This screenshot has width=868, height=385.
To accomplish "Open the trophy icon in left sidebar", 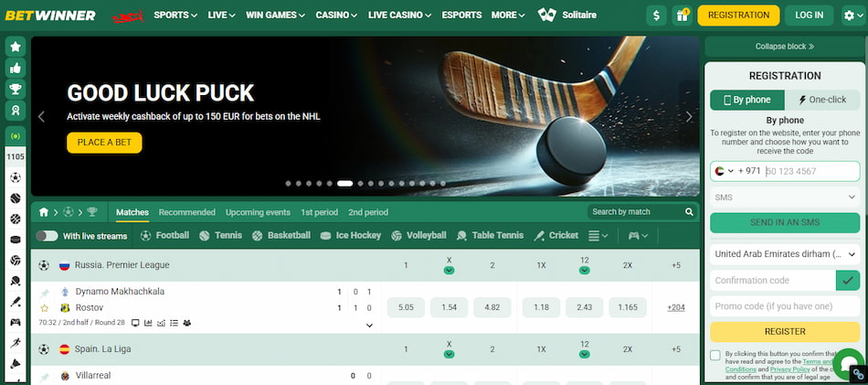I will (x=16, y=89).
